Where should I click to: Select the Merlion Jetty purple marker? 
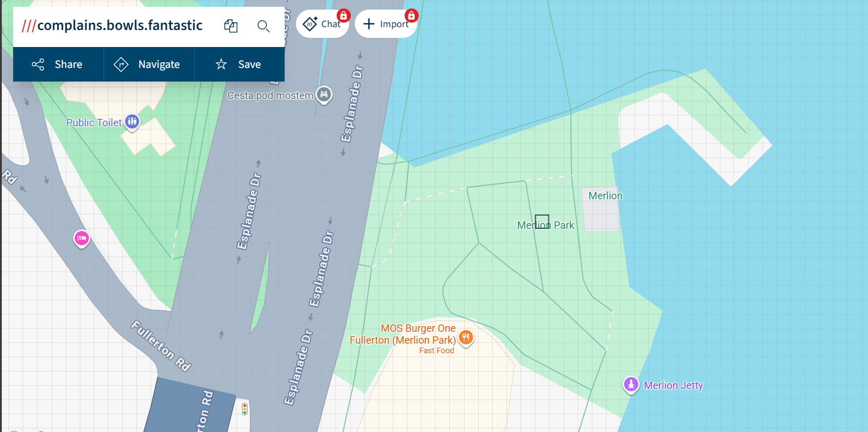[630, 384]
